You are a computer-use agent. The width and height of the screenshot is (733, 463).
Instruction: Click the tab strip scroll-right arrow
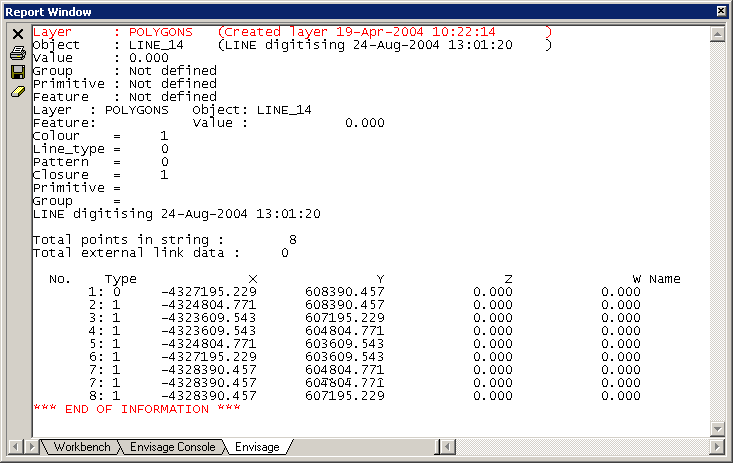coord(31,447)
